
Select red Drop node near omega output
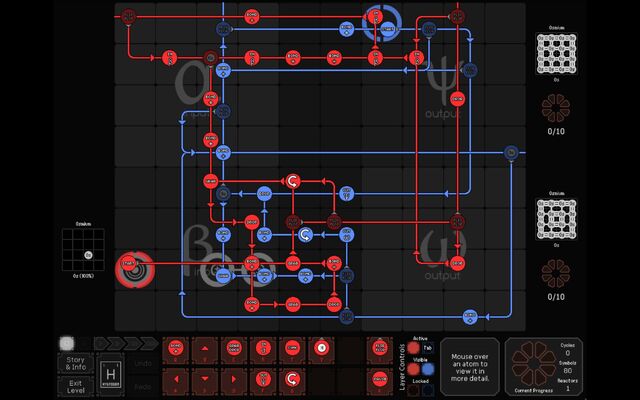click(x=457, y=263)
